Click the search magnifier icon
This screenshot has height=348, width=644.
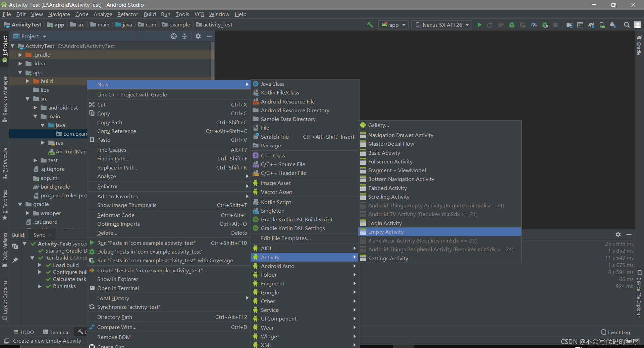click(x=627, y=25)
